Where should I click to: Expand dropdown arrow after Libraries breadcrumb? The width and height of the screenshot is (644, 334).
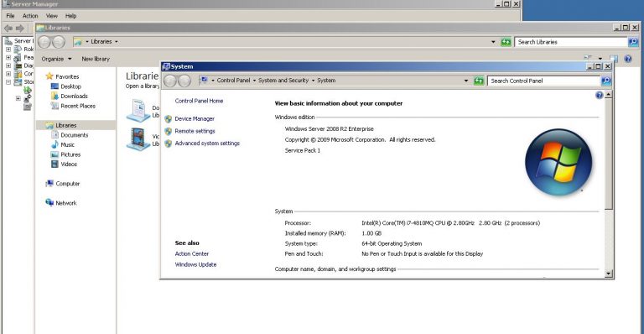(117, 42)
